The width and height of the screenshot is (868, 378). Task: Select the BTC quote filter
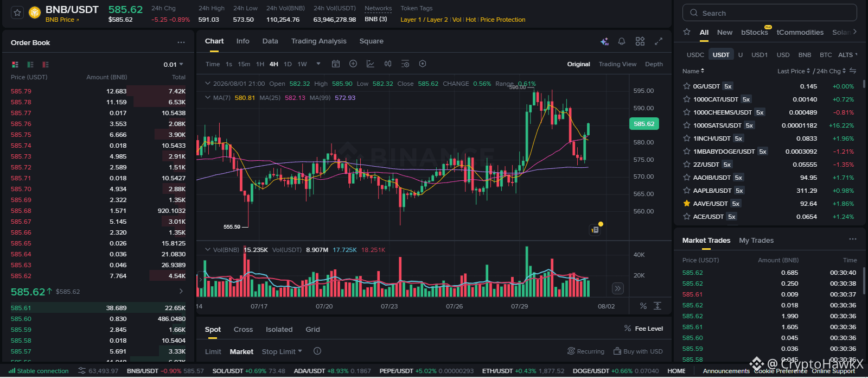[x=826, y=55]
